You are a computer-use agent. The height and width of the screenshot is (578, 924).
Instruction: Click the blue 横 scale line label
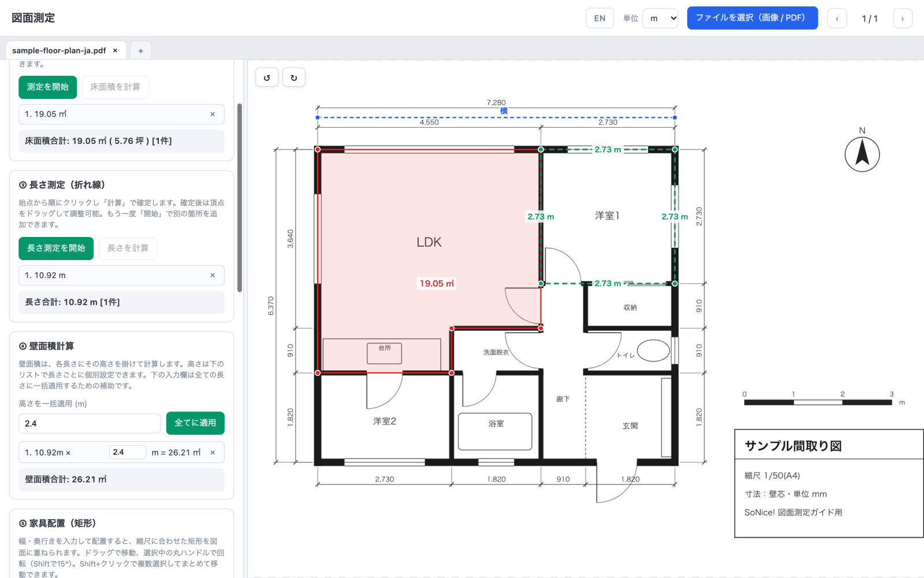(504, 111)
